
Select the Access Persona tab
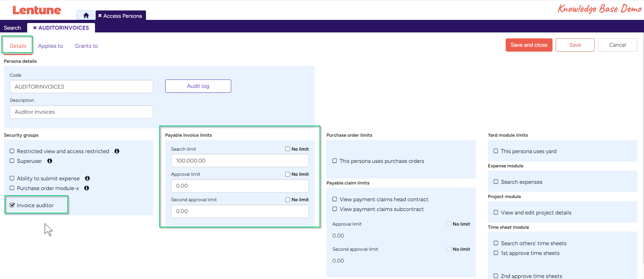(x=121, y=16)
